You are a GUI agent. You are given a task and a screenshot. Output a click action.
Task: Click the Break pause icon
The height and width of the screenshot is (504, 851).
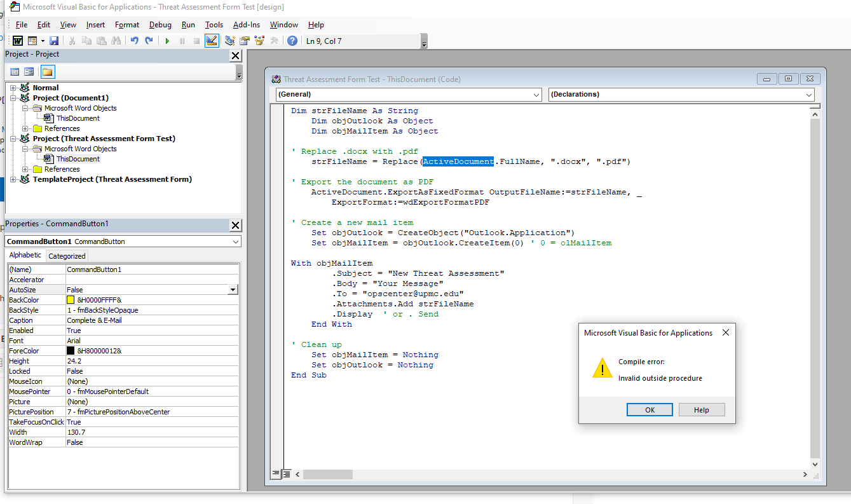click(x=182, y=41)
